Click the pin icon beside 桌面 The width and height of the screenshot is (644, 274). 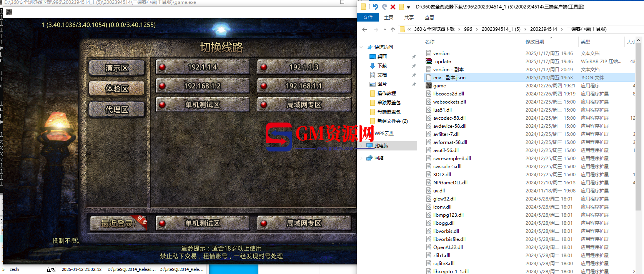tap(414, 57)
